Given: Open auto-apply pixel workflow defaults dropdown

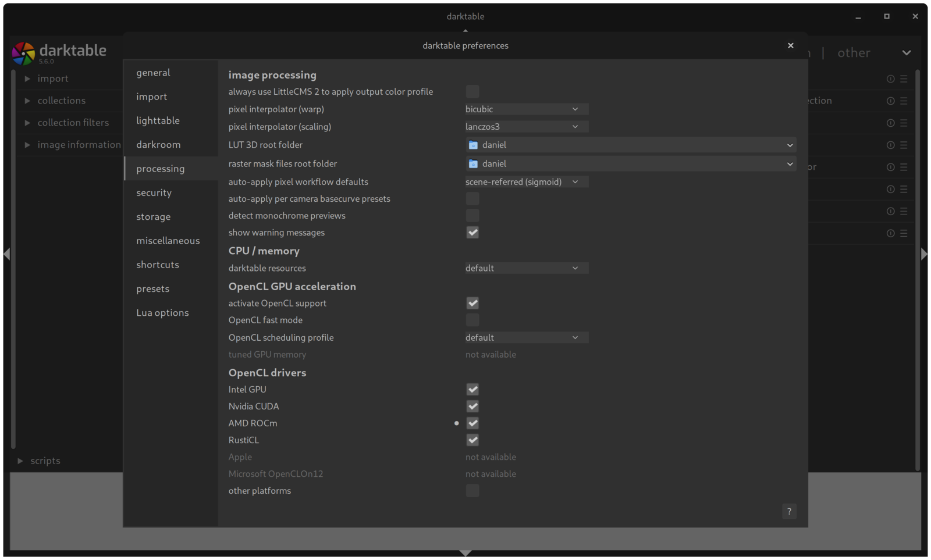Looking at the screenshot, I should 527,182.
